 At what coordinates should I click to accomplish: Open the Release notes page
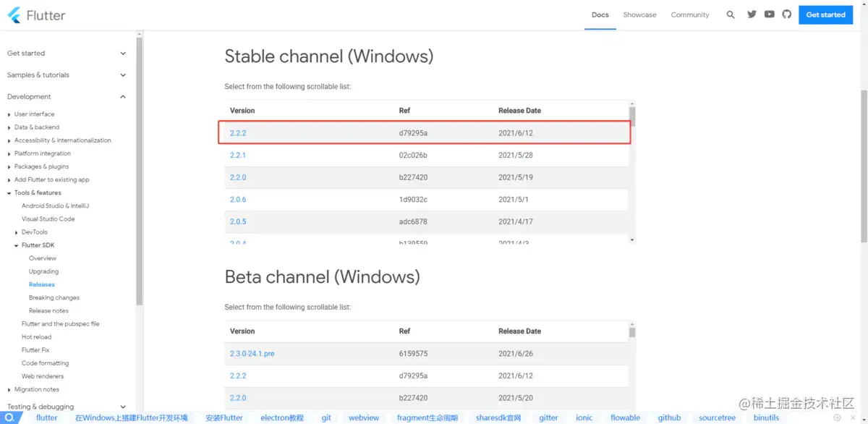click(48, 310)
